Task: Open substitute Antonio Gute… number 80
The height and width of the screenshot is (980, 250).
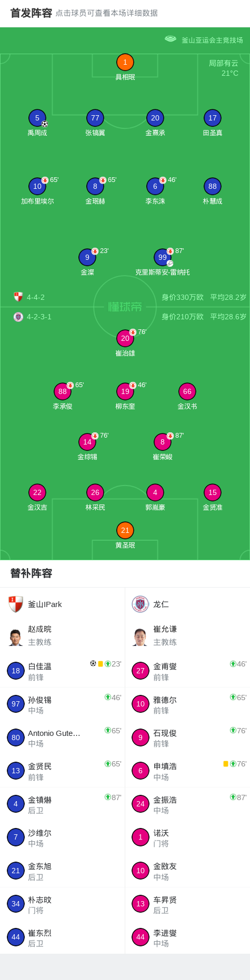Action: click(63, 737)
